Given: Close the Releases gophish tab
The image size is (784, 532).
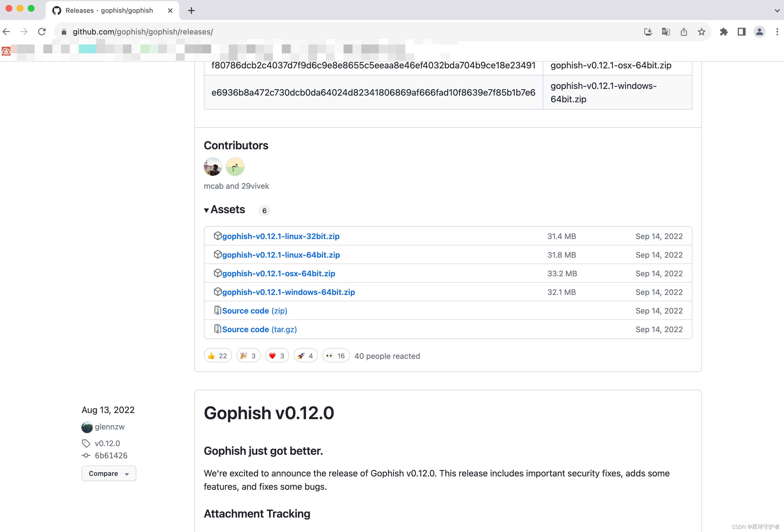Looking at the screenshot, I should (x=170, y=11).
